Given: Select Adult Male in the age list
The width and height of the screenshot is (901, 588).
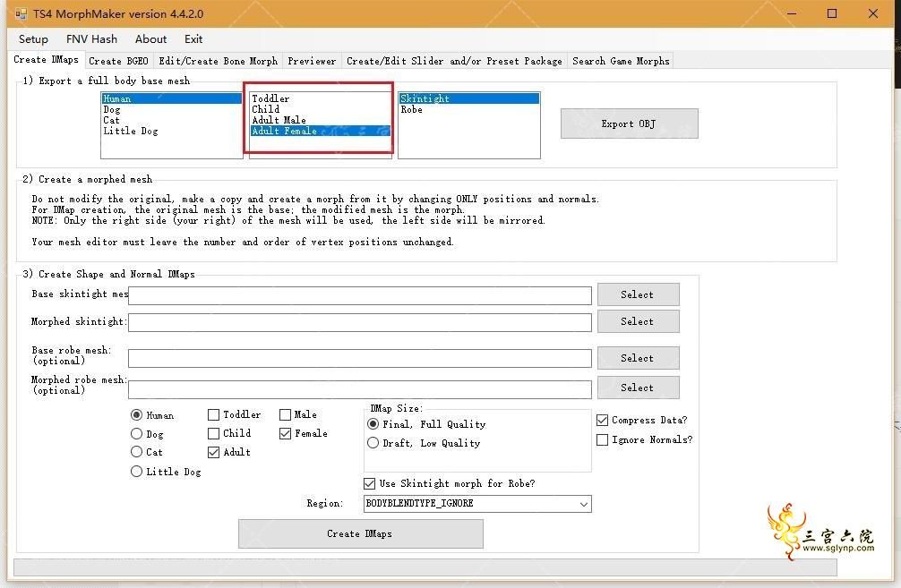Looking at the screenshot, I should pyautogui.click(x=320, y=120).
